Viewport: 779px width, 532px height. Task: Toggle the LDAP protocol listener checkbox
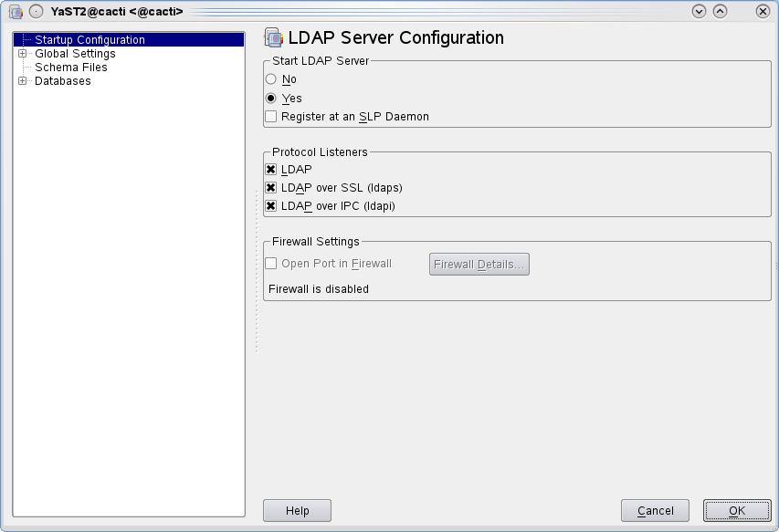point(270,169)
